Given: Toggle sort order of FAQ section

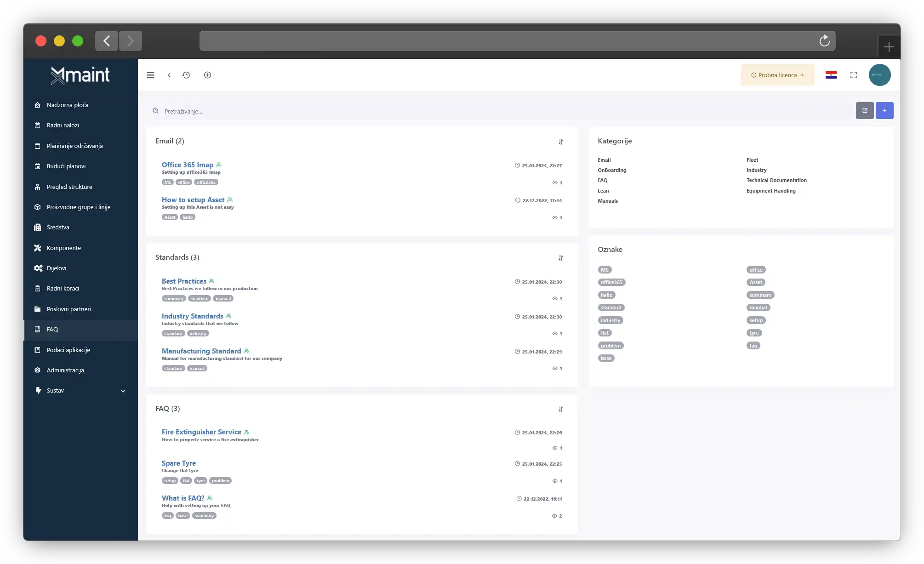Looking at the screenshot, I should 561,409.
